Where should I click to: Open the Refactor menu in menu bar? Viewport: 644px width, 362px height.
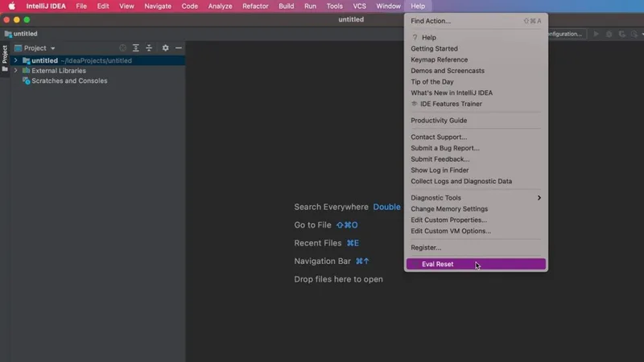[x=255, y=6]
